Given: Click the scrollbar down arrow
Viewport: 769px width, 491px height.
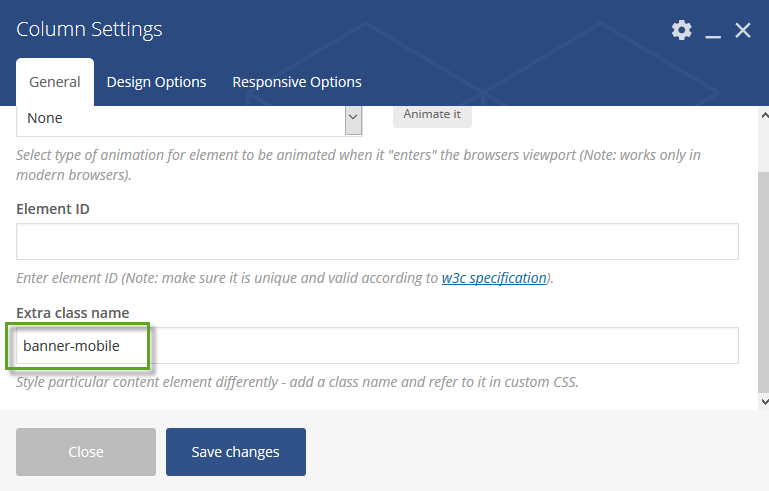Looking at the screenshot, I should click(764, 402).
